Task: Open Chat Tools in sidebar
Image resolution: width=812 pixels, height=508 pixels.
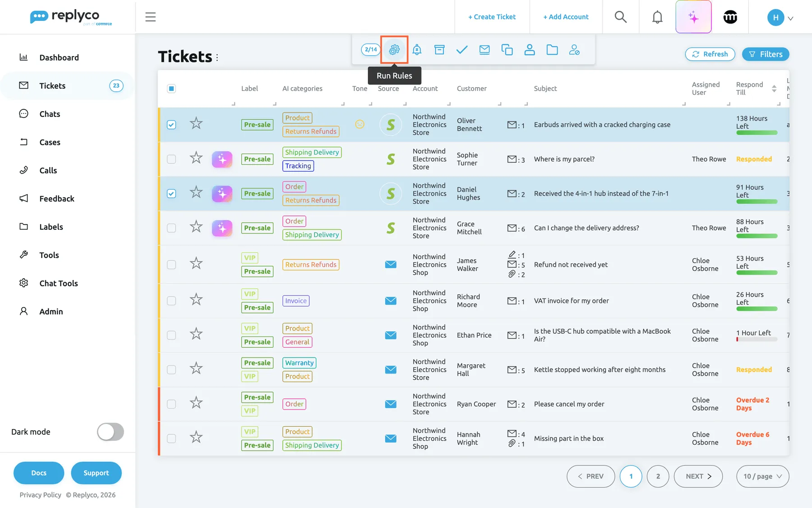Action: coord(59,283)
